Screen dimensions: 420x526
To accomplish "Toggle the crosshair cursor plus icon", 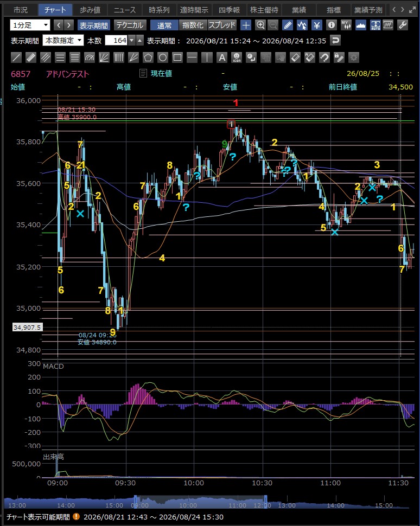I will (x=246, y=25).
